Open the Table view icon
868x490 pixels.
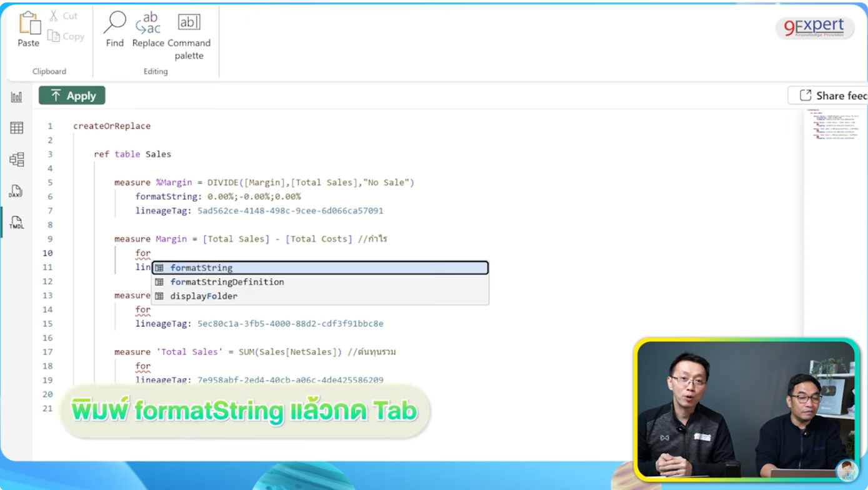(x=16, y=127)
